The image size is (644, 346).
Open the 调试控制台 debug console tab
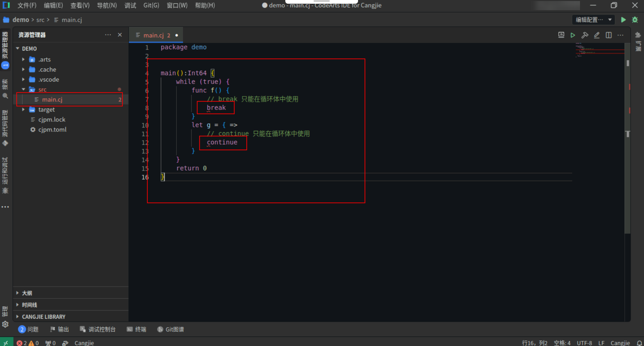[x=98, y=329]
